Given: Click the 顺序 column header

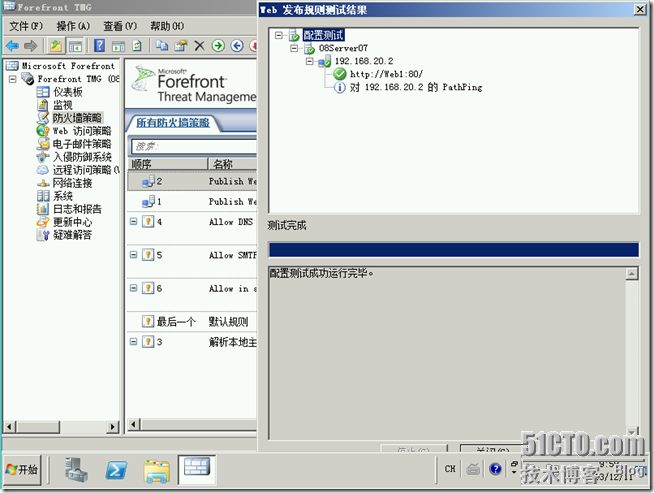Looking at the screenshot, I should point(168,164).
